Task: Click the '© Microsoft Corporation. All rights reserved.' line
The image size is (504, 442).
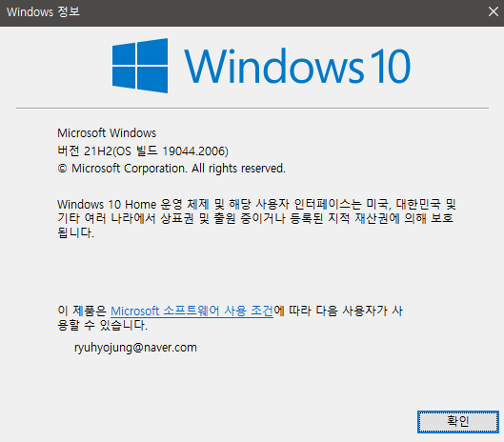Action: pyautogui.click(x=171, y=169)
